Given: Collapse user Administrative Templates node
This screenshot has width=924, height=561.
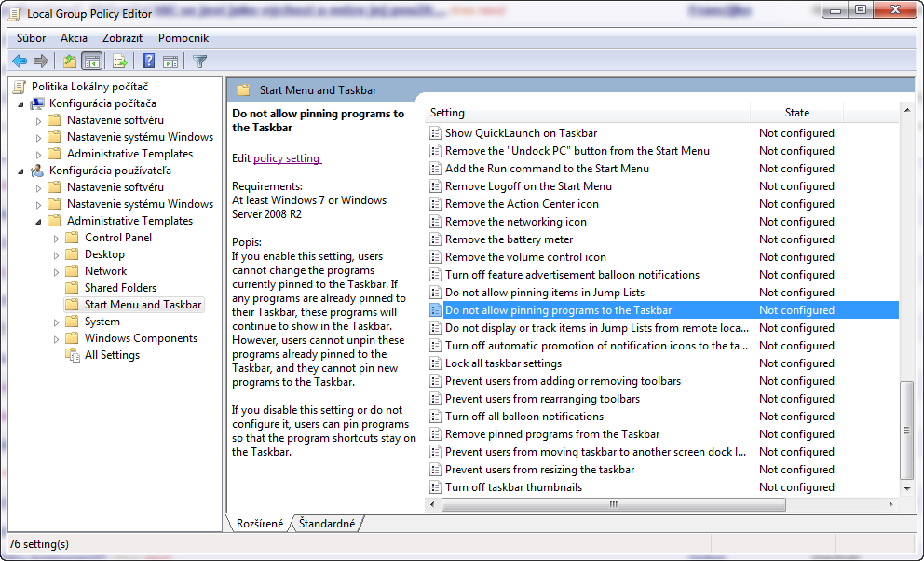Looking at the screenshot, I should (39, 222).
